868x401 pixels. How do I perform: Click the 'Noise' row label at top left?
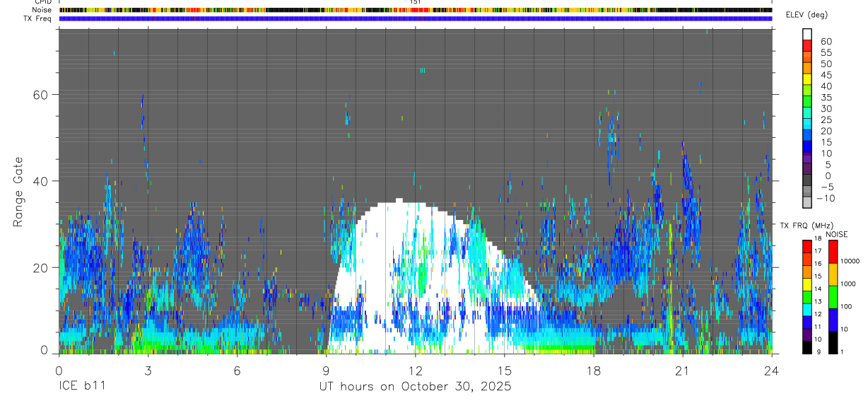pyautogui.click(x=43, y=10)
